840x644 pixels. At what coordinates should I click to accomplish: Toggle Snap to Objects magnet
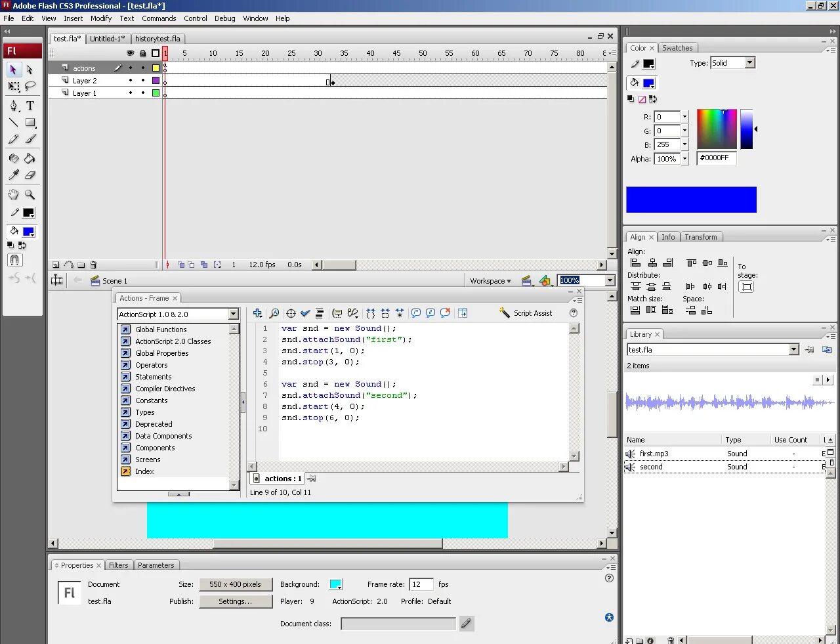point(14,260)
